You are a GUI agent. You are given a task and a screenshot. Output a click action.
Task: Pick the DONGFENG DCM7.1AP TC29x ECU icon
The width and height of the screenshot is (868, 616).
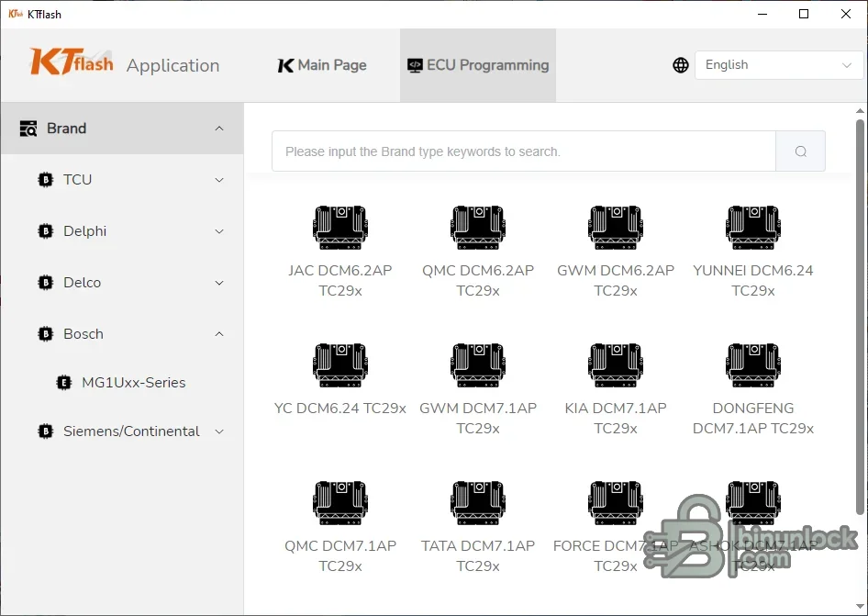(753, 365)
